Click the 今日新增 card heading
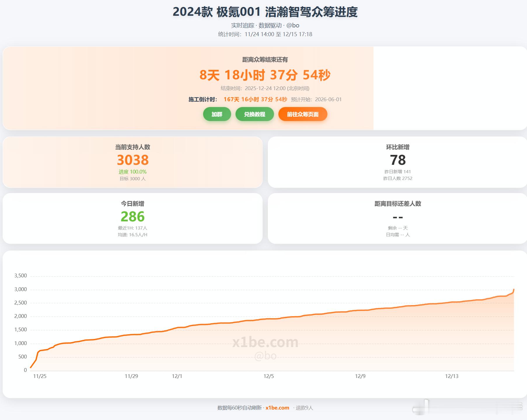 [x=132, y=204]
